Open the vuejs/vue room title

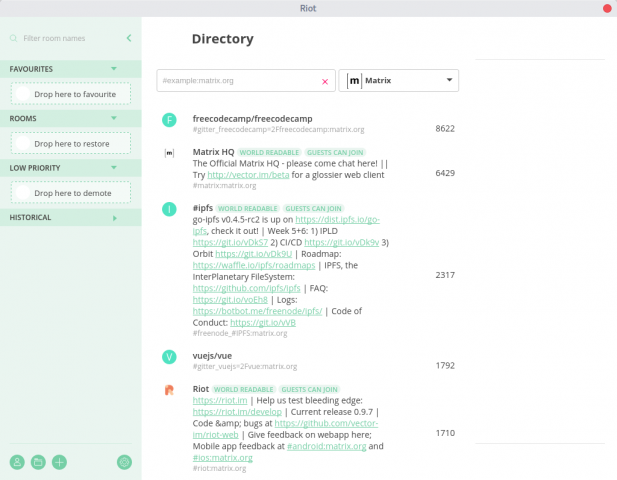(212, 356)
